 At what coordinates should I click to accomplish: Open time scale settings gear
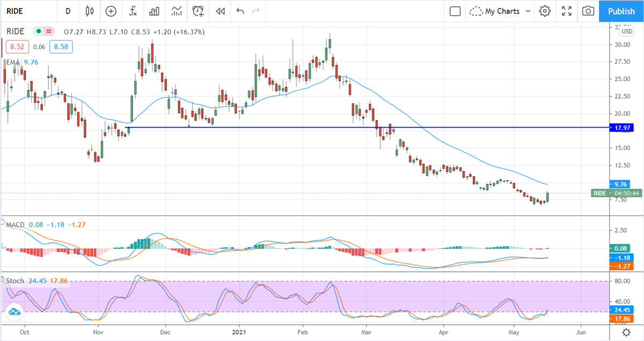[625, 332]
